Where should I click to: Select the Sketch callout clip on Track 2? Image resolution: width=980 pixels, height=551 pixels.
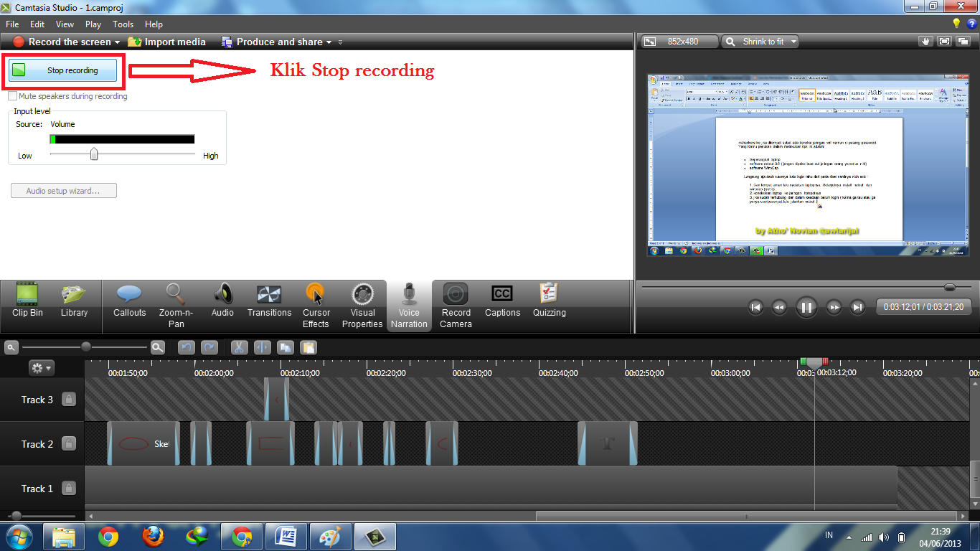click(143, 443)
